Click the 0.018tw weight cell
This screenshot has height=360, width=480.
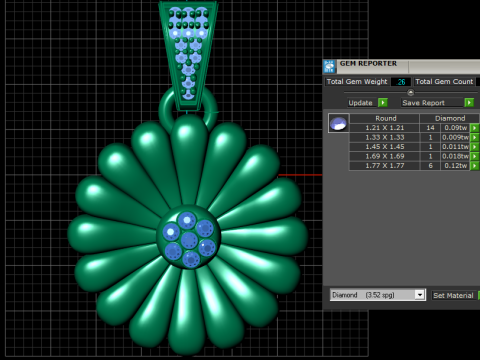pos(455,156)
